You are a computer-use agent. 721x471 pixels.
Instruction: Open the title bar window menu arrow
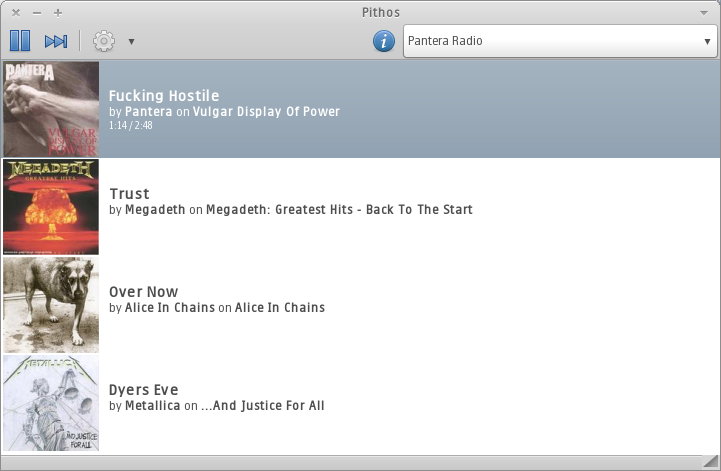click(704, 13)
